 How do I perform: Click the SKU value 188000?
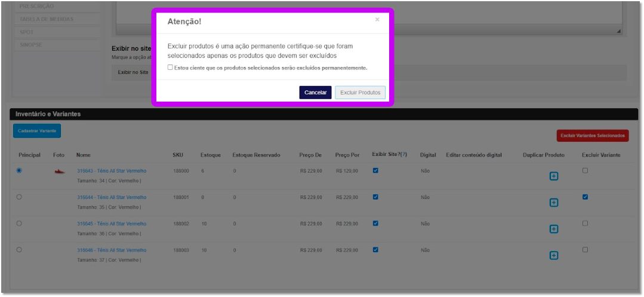[181, 171]
